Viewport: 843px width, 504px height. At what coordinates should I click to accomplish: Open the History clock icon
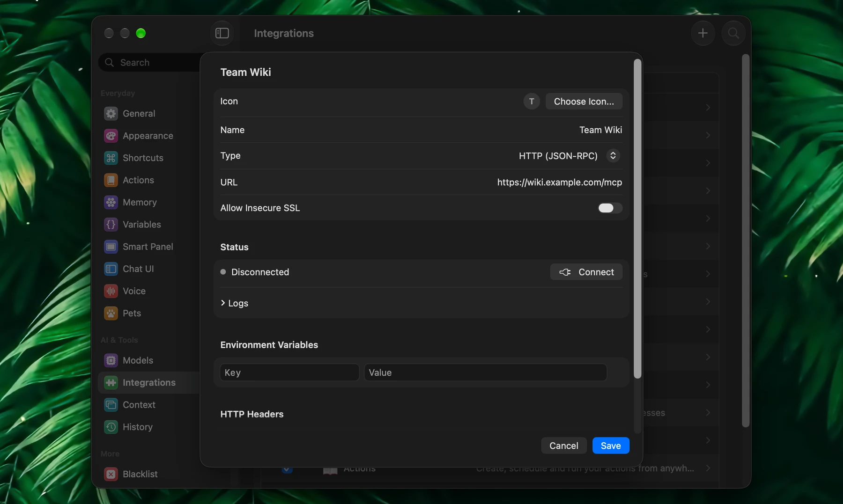pos(111,427)
